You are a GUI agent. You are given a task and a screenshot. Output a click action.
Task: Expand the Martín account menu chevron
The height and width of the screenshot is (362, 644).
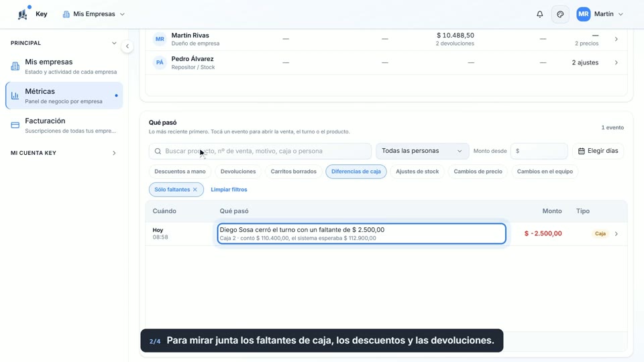(621, 14)
